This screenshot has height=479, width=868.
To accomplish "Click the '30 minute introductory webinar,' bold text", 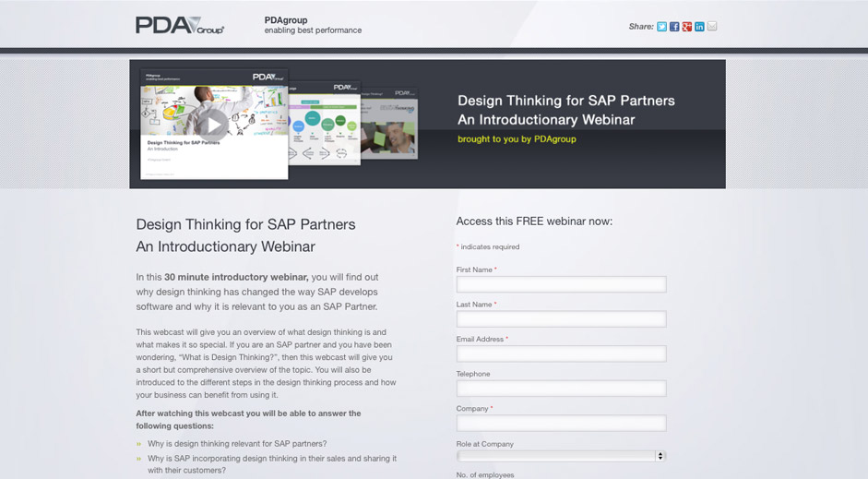I will point(236,277).
